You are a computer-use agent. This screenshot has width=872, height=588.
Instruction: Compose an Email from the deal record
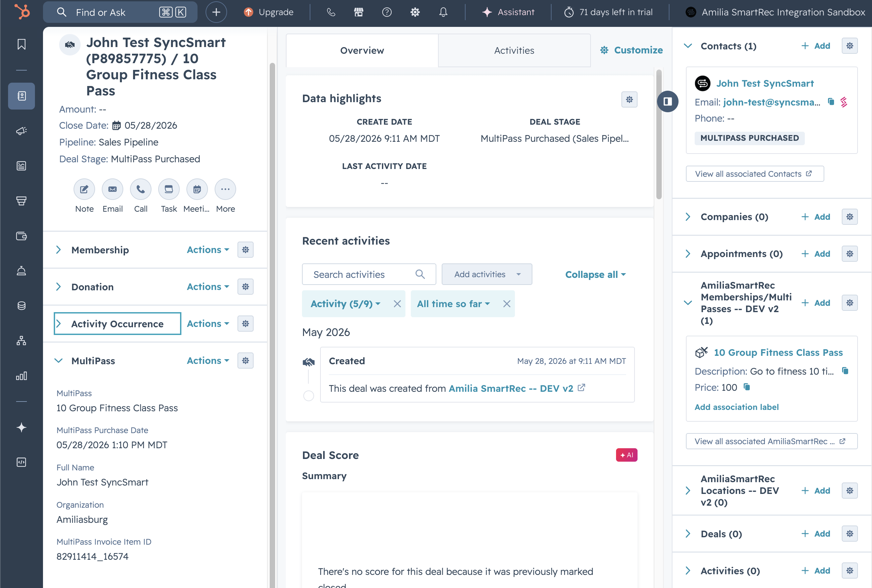pos(113,189)
